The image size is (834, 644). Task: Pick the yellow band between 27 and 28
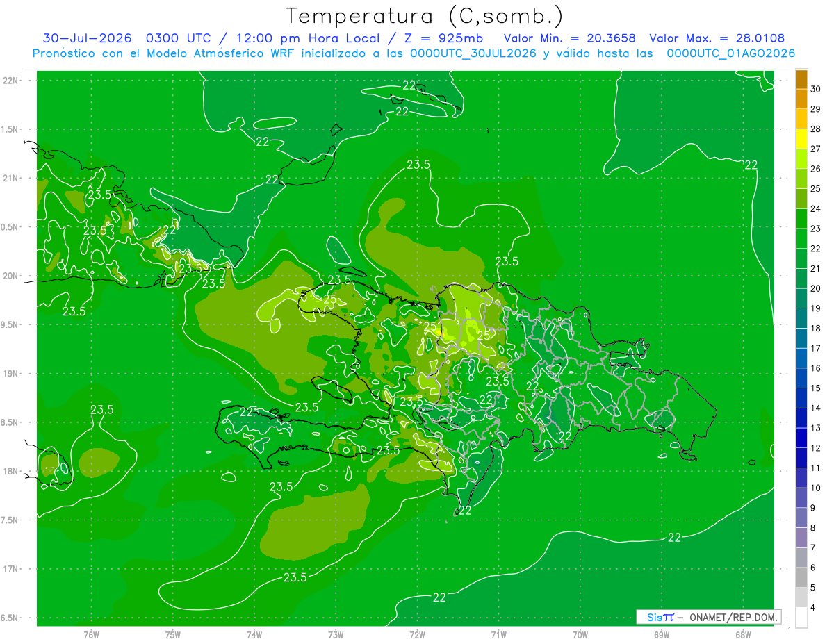click(x=801, y=139)
